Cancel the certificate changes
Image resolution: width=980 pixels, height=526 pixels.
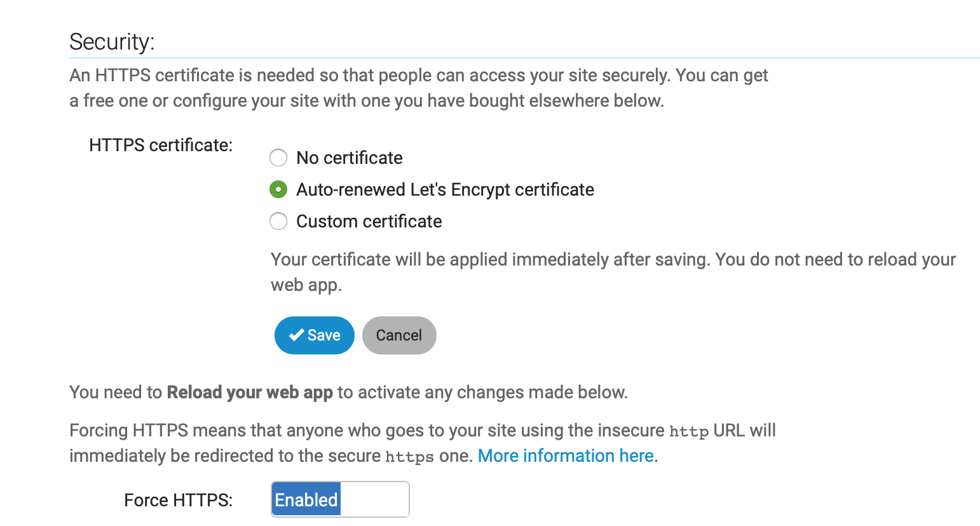(x=399, y=335)
